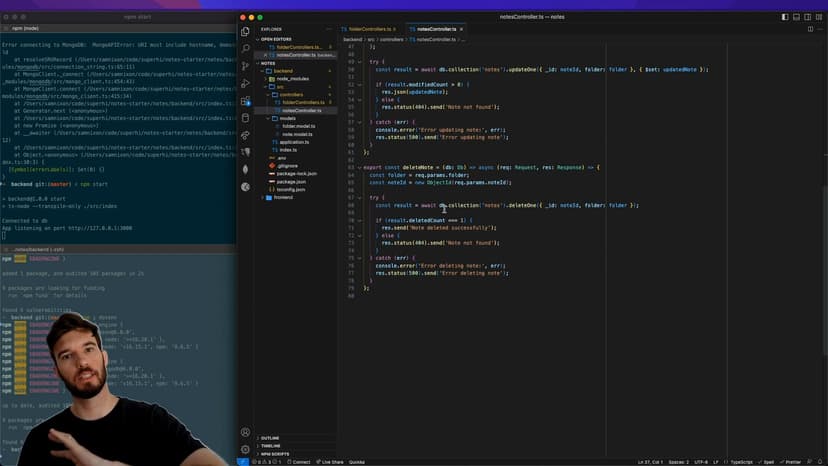Viewport: 828px width, 466px height.
Task: Click TypeScript language mode in status bar
Action: [x=740, y=462]
